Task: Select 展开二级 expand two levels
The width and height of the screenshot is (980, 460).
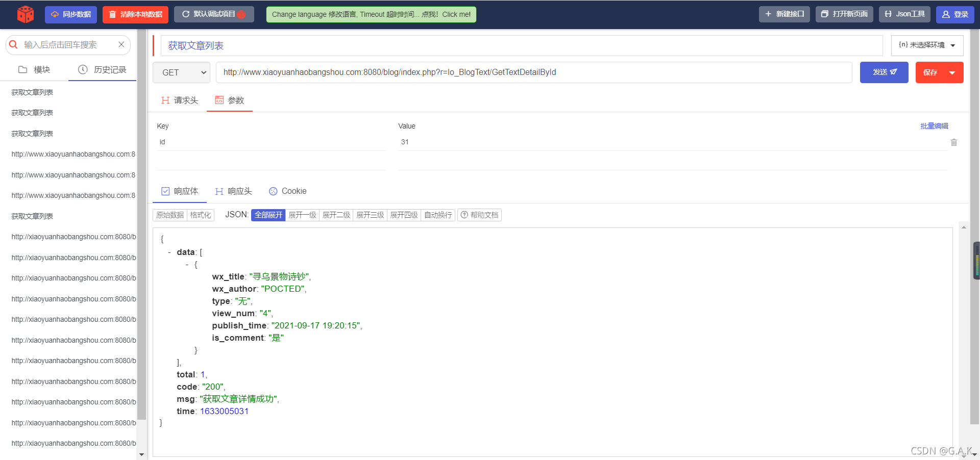Action: (336, 215)
